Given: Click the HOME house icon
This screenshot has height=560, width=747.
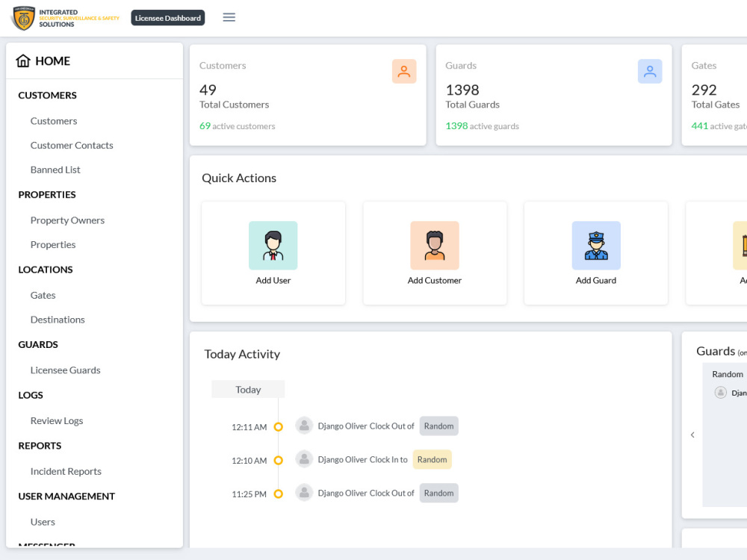Looking at the screenshot, I should click(23, 61).
